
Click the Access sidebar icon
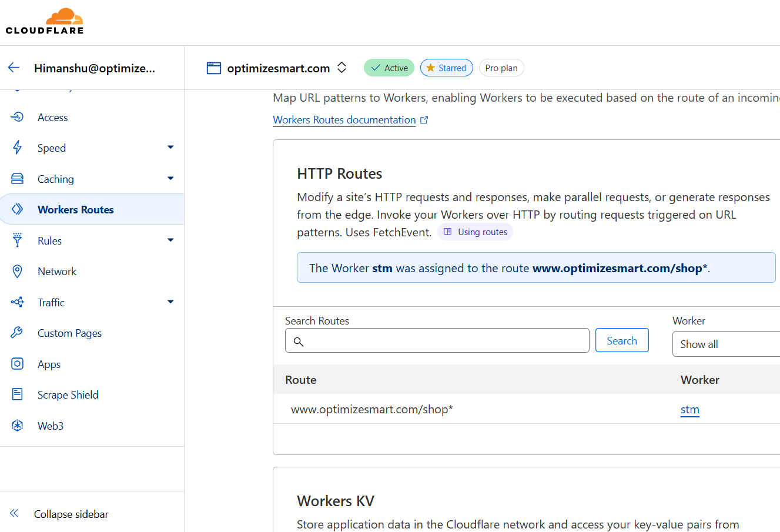(x=18, y=117)
